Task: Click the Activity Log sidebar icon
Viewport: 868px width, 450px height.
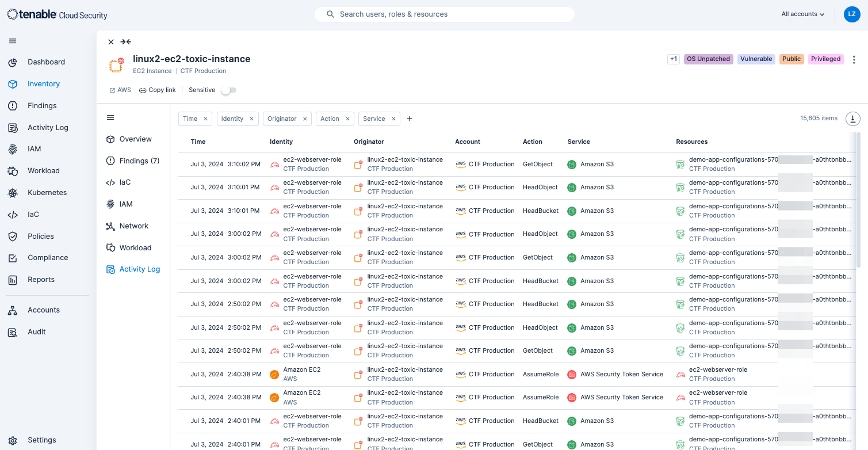Action: (13, 128)
